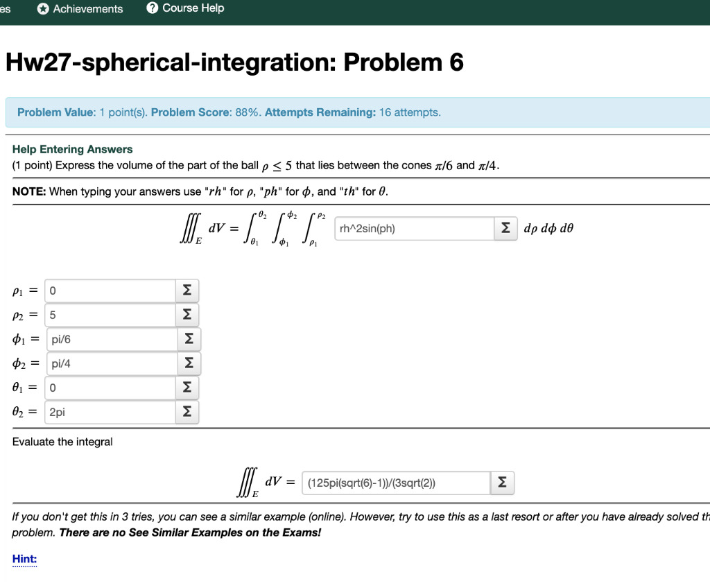Image resolution: width=710 pixels, height=588 pixels.
Task: Open the Course Help menu item
Action: [185, 8]
